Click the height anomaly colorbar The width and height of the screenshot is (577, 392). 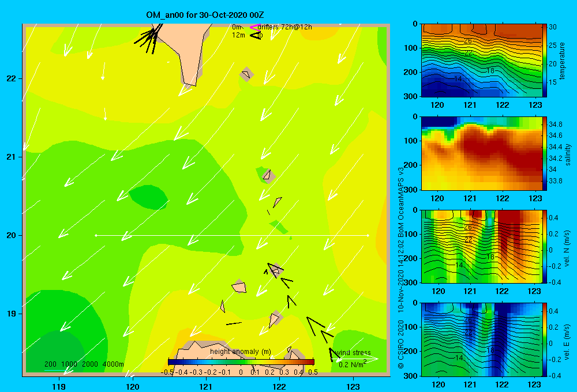(x=241, y=362)
